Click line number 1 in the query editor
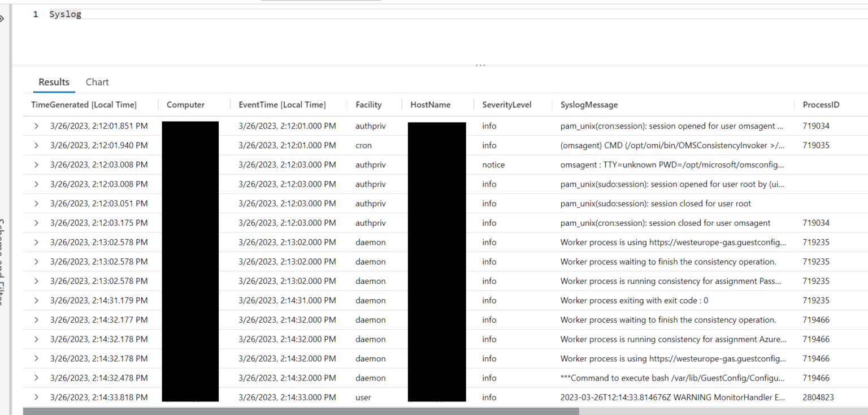The height and width of the screenshot is (415, 868). point(35,14)
